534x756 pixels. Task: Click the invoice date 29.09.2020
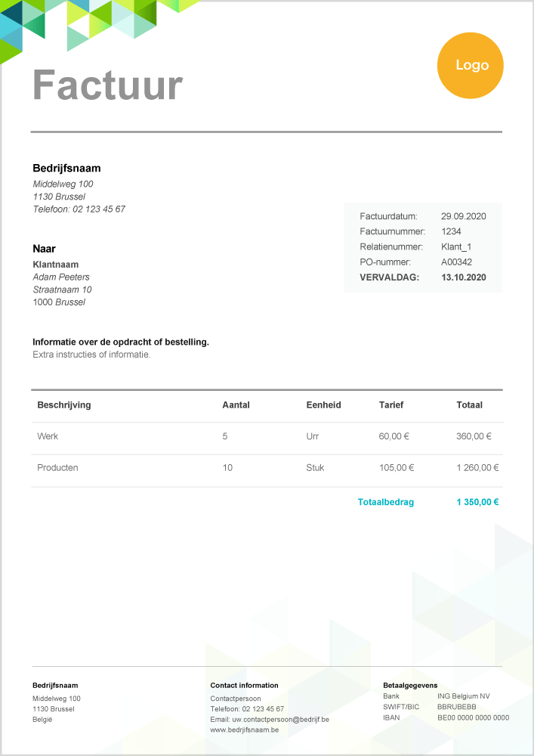pyautogui.click(x=463, y=216)
